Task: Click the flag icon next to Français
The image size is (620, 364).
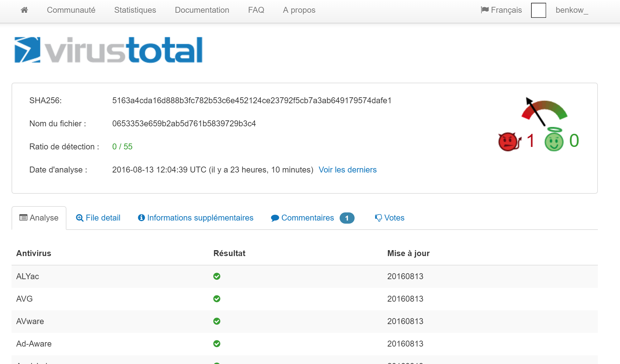Action: pos(485,10)
